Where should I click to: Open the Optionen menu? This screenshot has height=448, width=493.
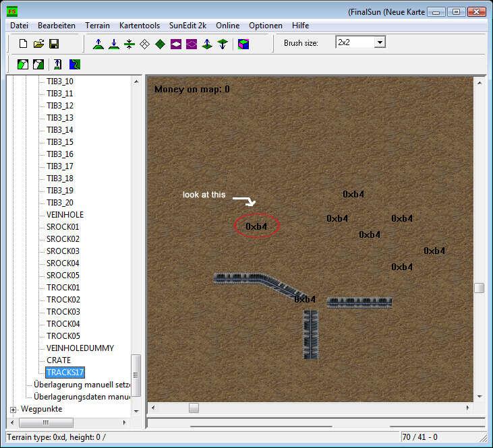(266, 26)
